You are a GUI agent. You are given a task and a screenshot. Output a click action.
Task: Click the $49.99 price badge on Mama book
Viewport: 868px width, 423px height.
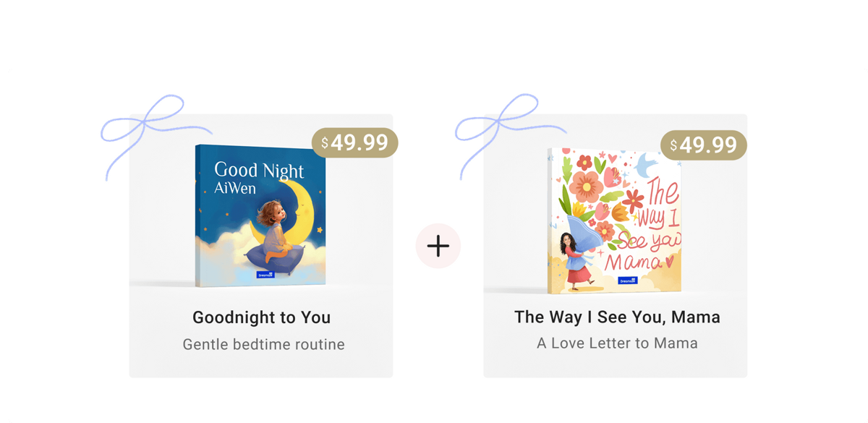point(704,145)
